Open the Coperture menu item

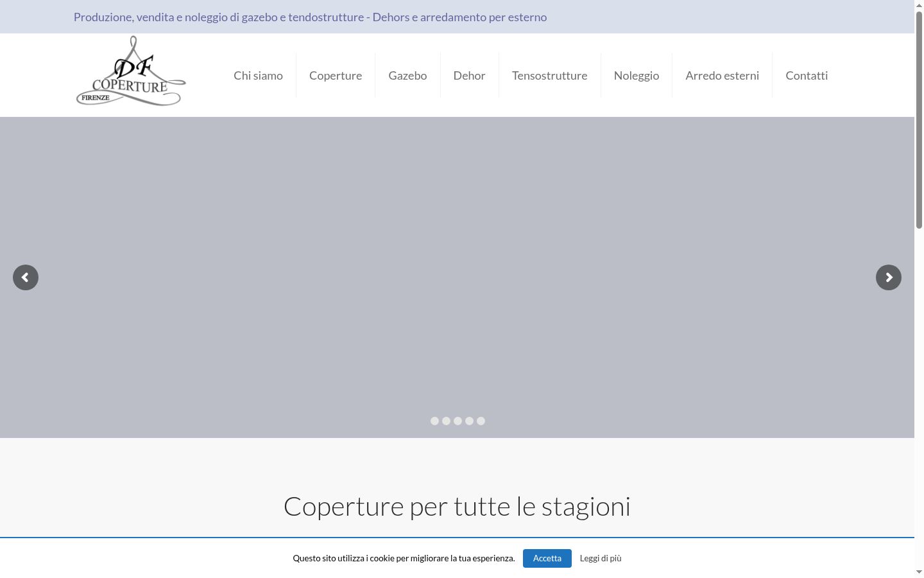tap(336, 75)
